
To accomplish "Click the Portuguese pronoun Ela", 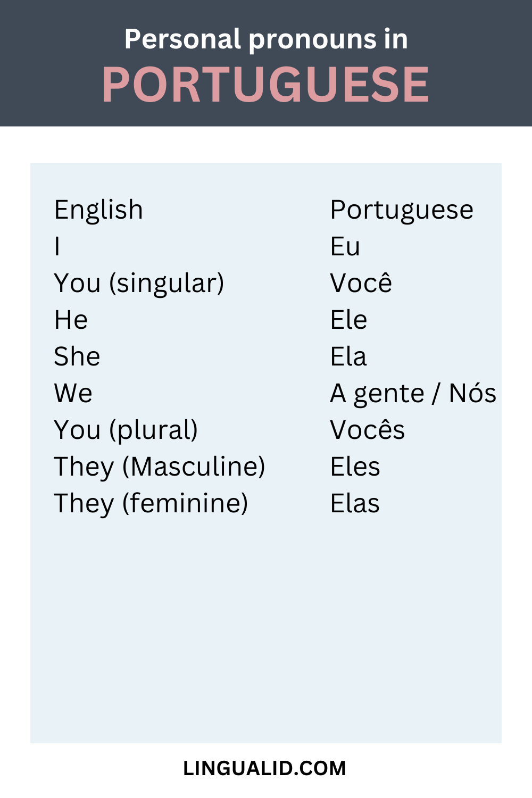I will (x=348, y=356).
